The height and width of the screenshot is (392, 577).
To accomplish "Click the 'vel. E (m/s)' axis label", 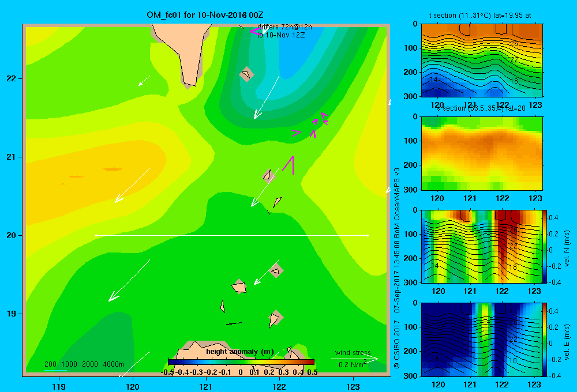I will [x=567, y=342].
